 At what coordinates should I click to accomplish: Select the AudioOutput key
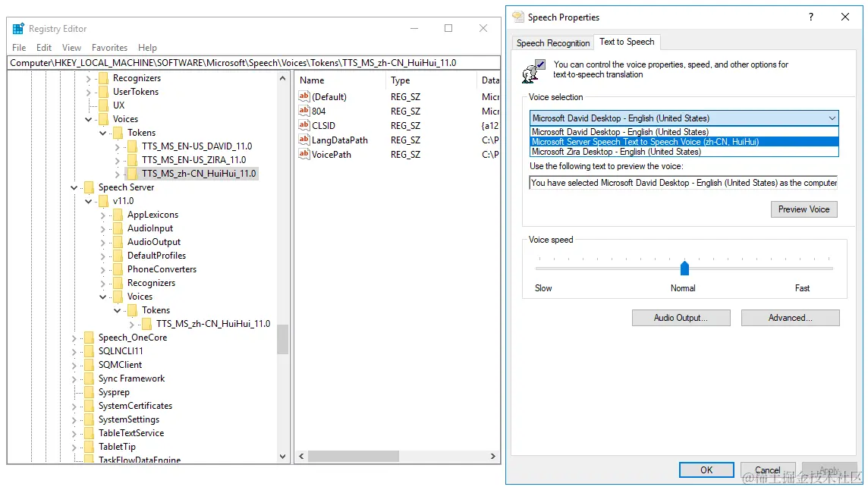pyautogui.click(x=154, y=242)
